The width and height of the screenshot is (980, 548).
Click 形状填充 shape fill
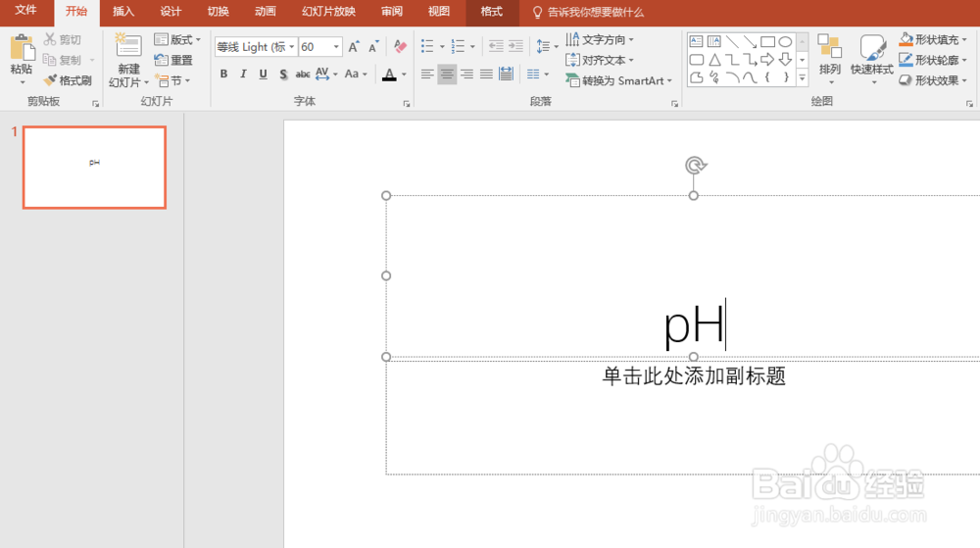(x=933, y=39)
